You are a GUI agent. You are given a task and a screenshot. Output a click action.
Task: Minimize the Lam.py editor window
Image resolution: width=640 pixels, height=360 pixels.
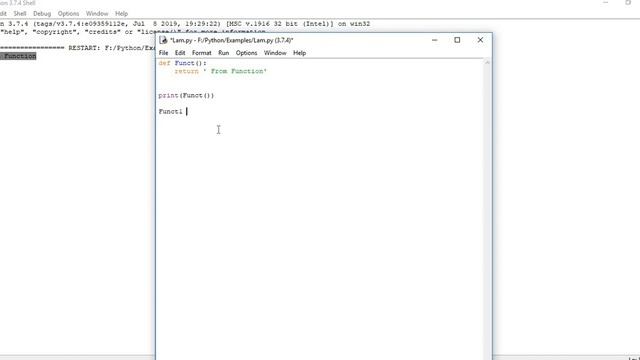pos(435,40)
